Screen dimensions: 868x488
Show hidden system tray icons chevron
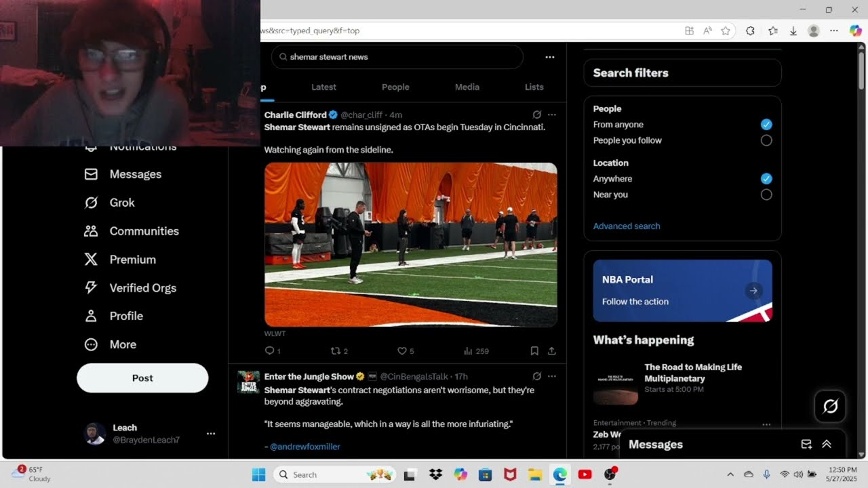730,474
